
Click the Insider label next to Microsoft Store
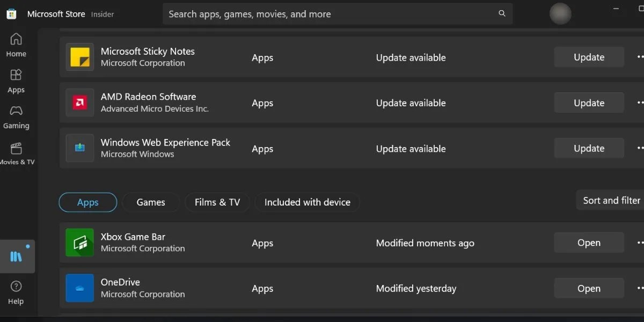tap(103, 14)
